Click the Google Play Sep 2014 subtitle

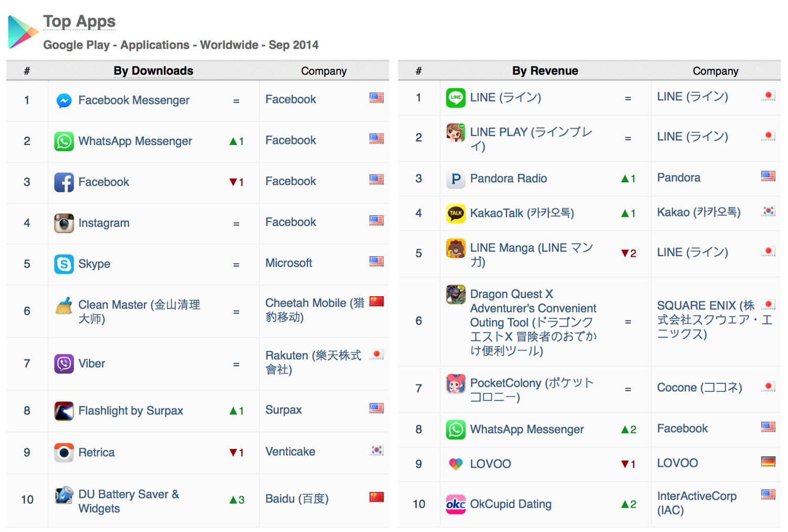(x=181, y=45)
